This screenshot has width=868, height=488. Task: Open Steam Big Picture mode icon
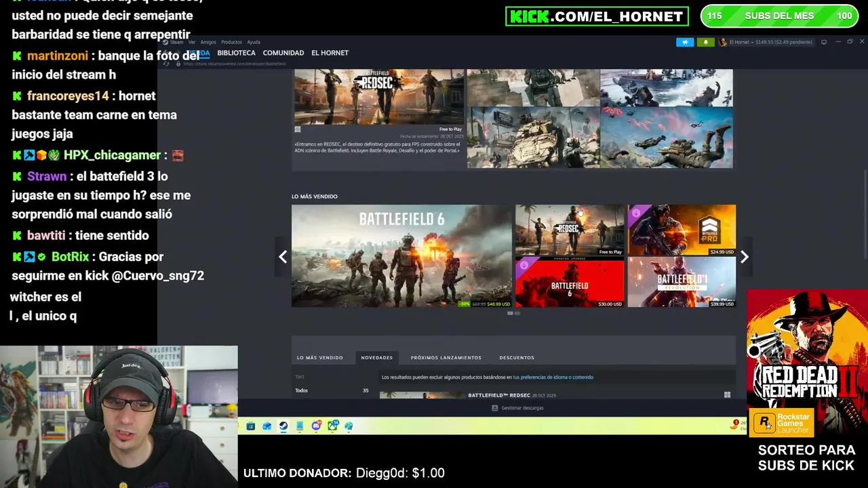click(x=824, y=42)
